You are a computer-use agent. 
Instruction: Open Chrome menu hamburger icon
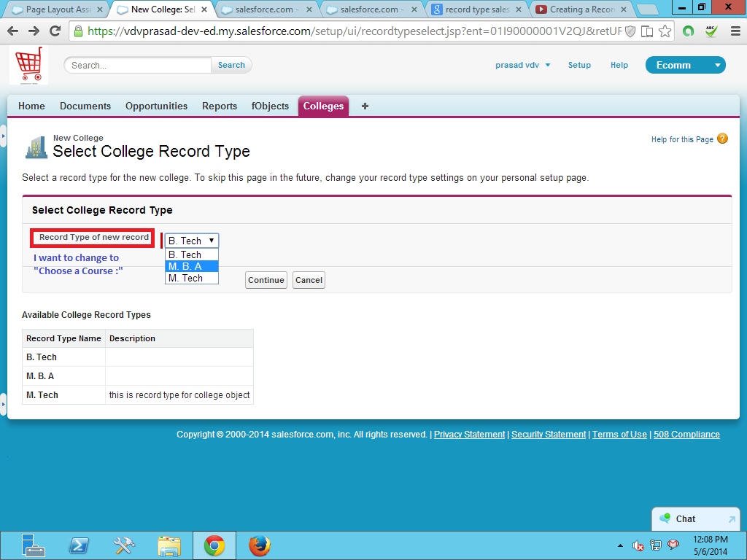[735, 31]
